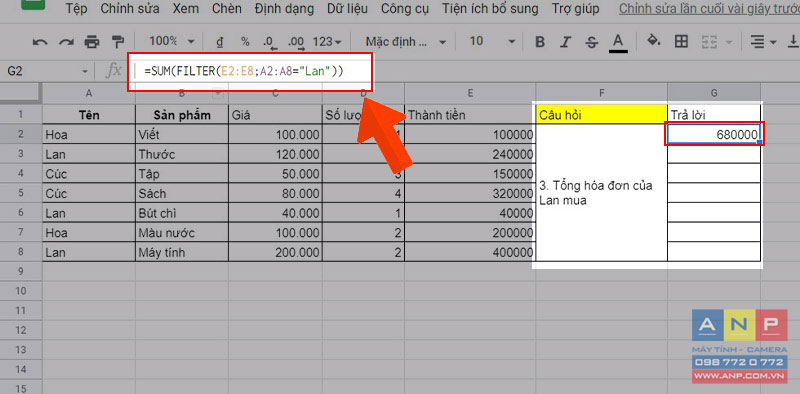Toggle Bold formatting

click(540, 42)
